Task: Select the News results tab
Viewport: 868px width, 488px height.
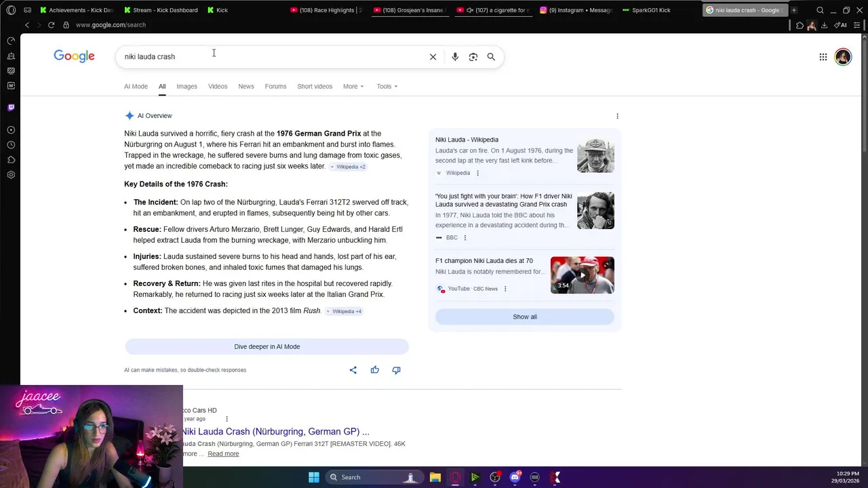Action: coord(246,86)
